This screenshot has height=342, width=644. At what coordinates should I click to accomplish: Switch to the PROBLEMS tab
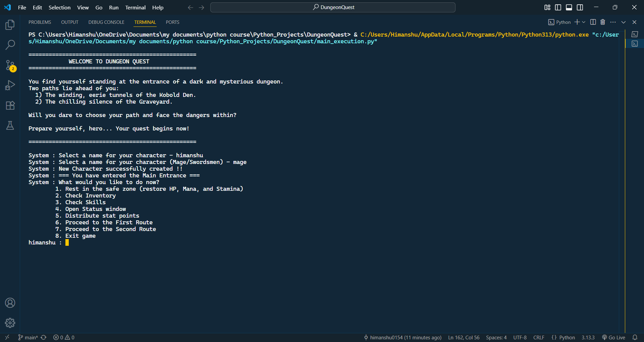tap(40, 22)
